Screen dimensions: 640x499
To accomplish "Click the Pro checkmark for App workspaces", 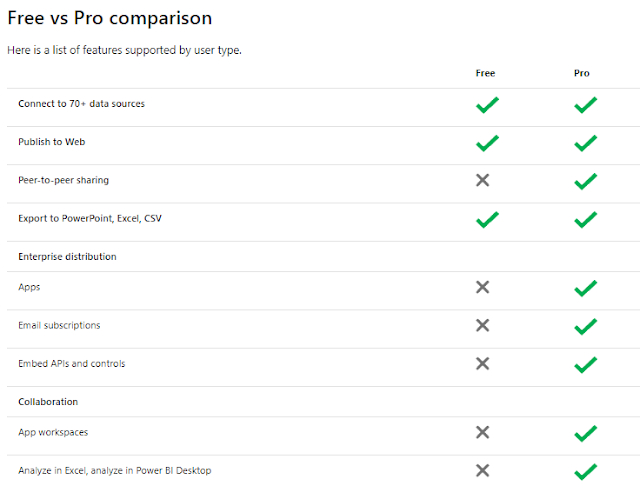I will pyautogui.click(x=585, y=433).
